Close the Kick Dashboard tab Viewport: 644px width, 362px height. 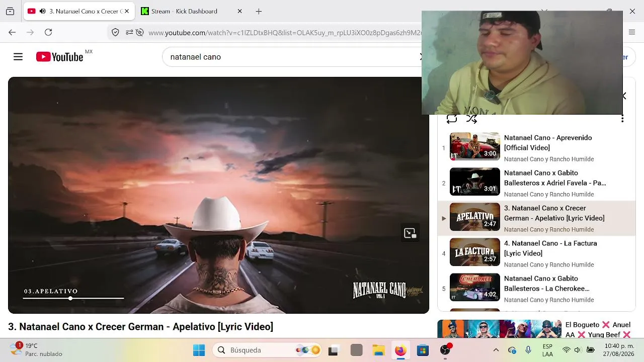[x=239, y=11]
